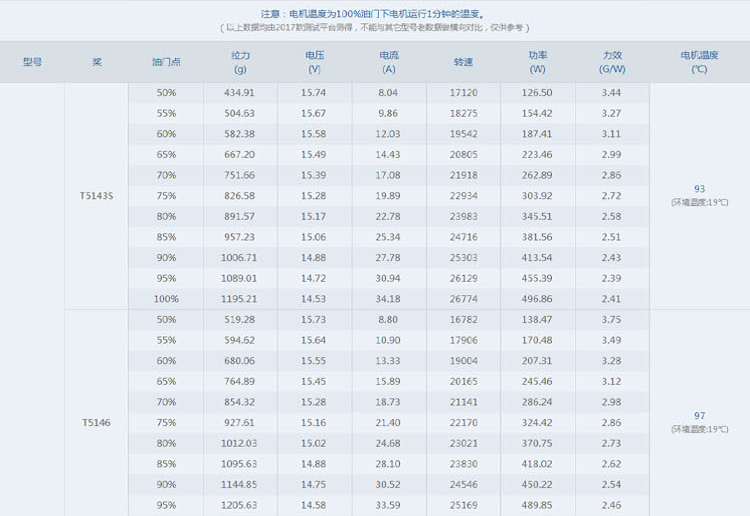Viewport: 750px width, 516px height.
Task: Click the 转速 column header
Action: pos(463,62)
